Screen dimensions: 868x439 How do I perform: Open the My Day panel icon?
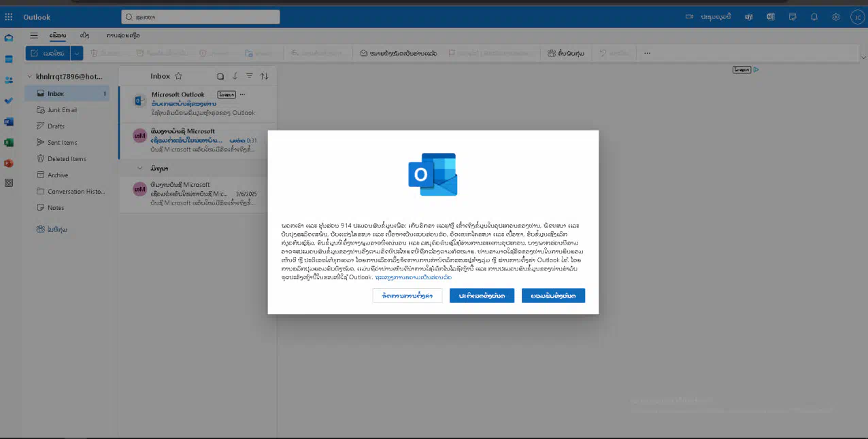[x=792, y=17]
